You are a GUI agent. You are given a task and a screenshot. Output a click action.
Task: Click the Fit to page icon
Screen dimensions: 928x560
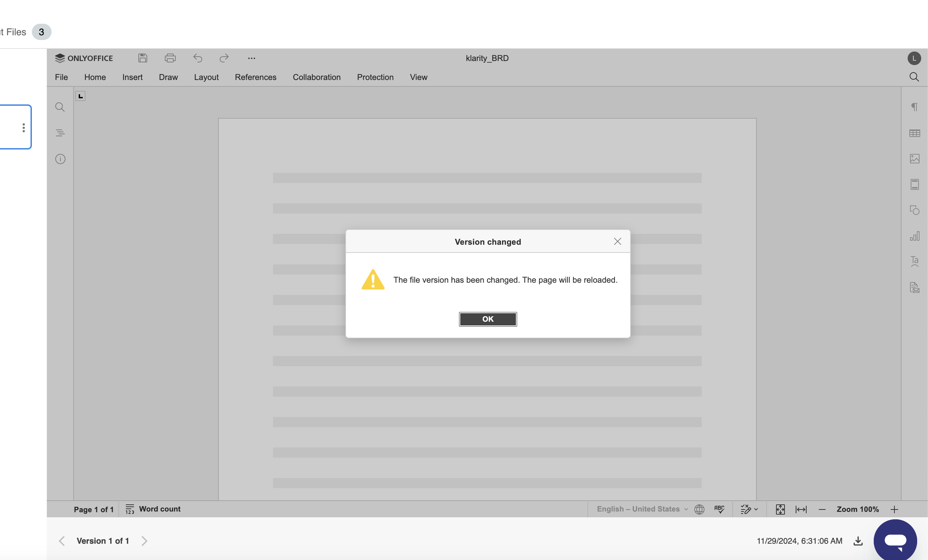pyautogui.click(x=780, y=509)
